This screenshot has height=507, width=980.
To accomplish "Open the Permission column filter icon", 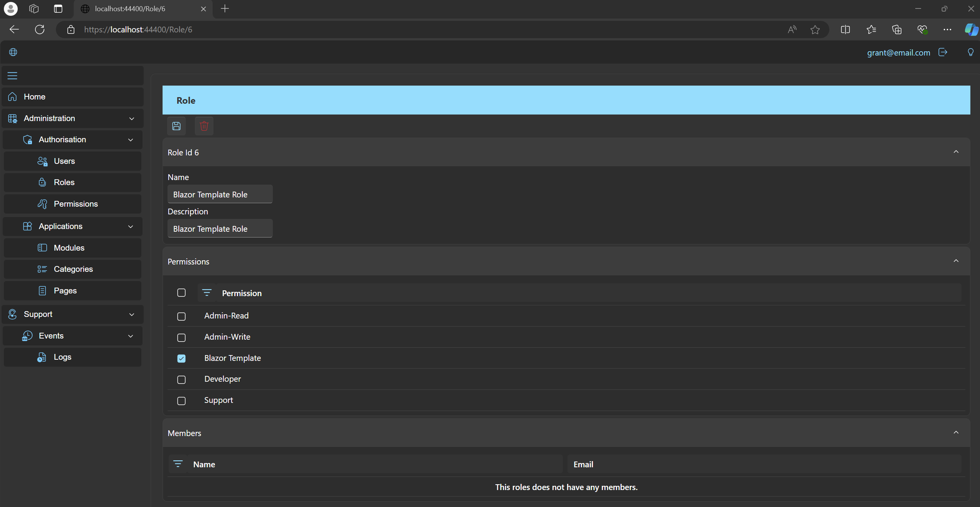I will click(x=207, y=293).
